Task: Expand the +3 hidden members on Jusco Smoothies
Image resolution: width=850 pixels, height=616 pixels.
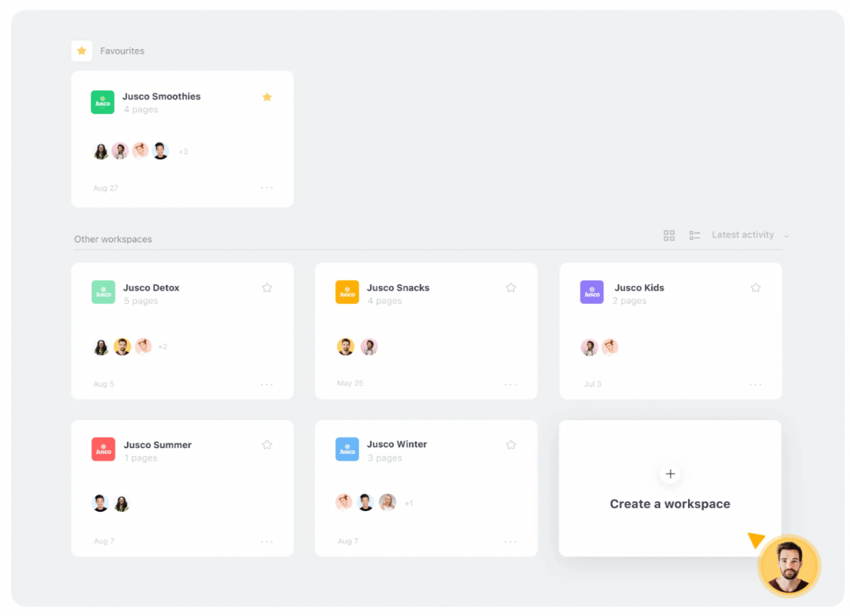Action: click(x=183, y=151)
